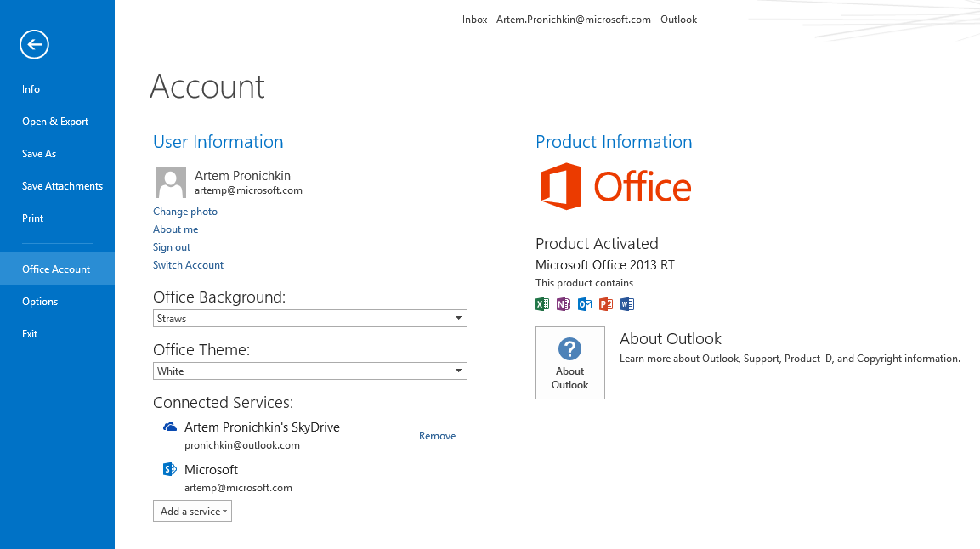Open the Add a service dropdown
Image resolution: width=980 pixels, height=549 pixels.
(192, 511)
